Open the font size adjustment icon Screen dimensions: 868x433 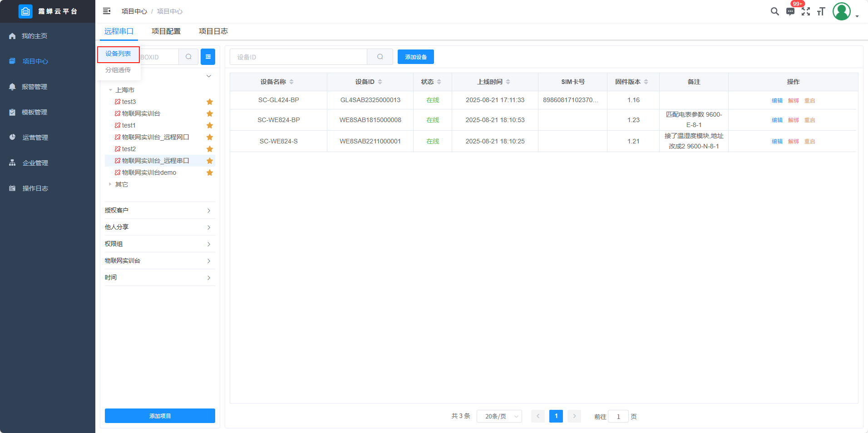(x=821, y=11)
